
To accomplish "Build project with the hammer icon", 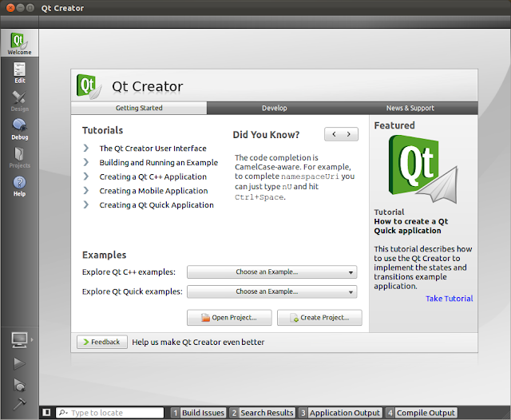I will point(19,404).
